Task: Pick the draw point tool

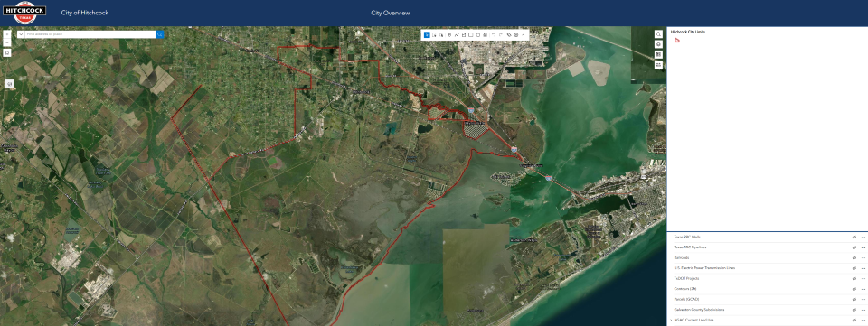Action: click(x=449, y=35)
